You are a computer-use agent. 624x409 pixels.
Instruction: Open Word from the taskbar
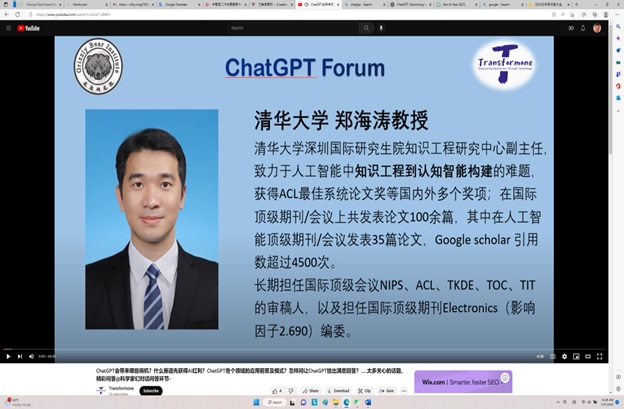[x=368, y=402]
